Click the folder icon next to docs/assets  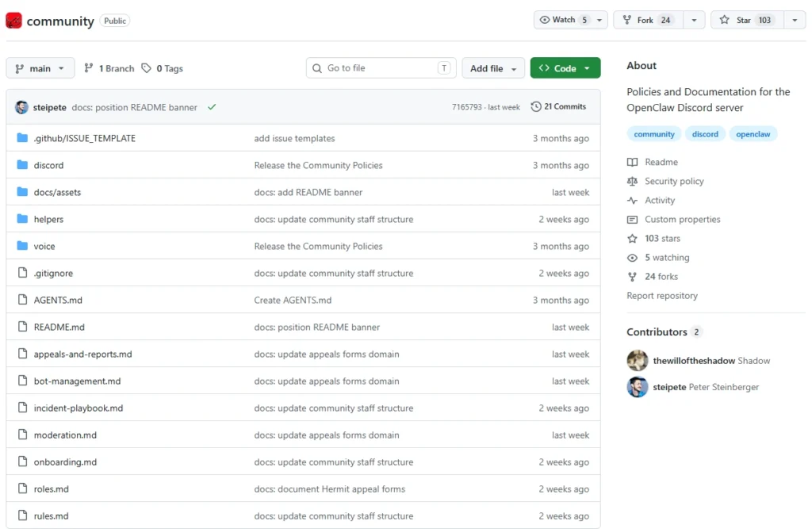[x=21, y=192]
